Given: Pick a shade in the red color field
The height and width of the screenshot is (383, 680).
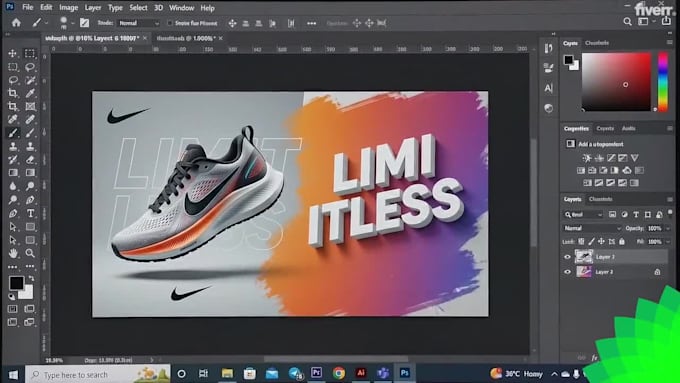Looking at the screenshot, I should [616, 82].
